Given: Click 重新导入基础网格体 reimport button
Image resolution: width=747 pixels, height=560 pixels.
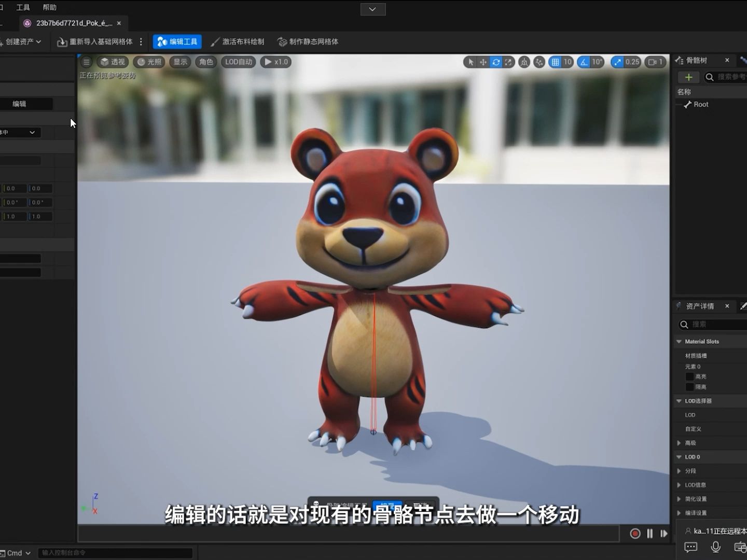Looking at the screenshot, I should [x=95, y=41].
